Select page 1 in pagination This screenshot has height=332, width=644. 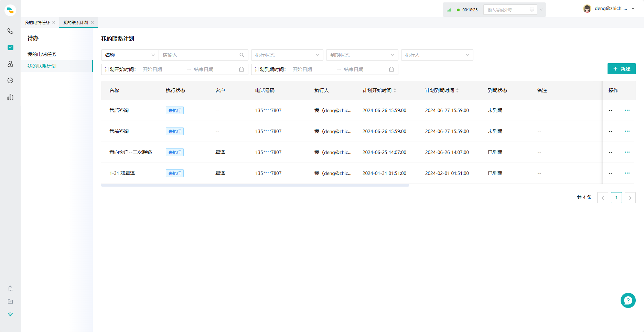click(616, 198)
